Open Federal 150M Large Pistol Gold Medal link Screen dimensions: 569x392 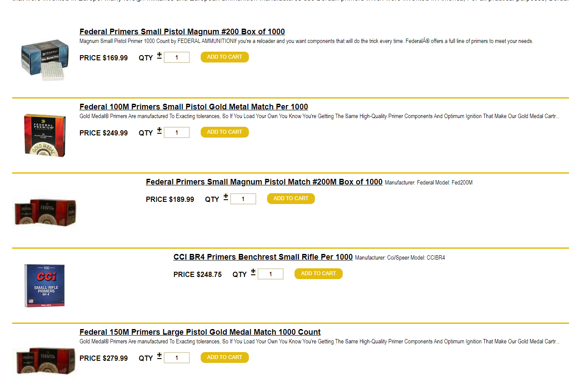coord(200,332)
